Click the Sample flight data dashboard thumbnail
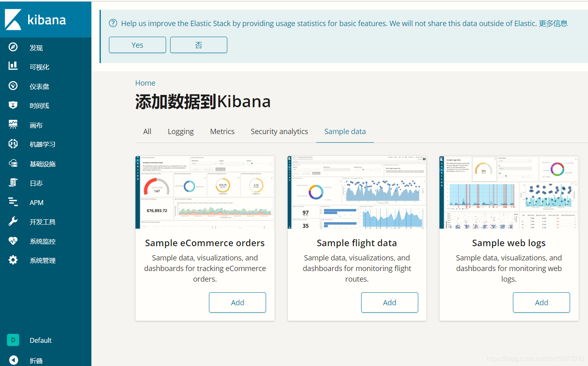The image size is (588, 366). [357, 192]
